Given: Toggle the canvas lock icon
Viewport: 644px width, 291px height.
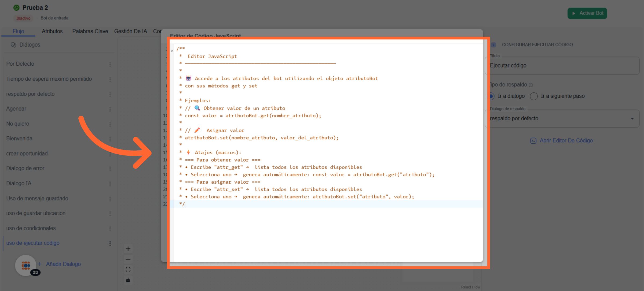Looking at the screenshot, I should (128, 280).
